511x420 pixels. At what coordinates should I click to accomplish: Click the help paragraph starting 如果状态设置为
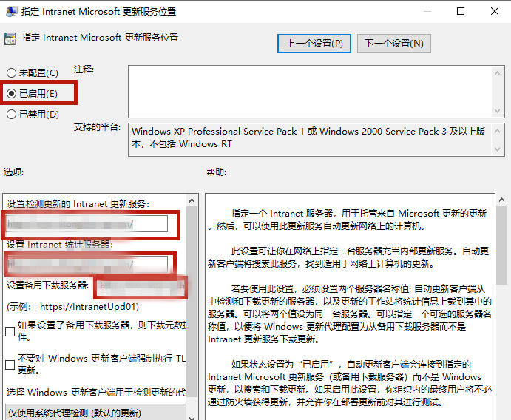(349, 383)
